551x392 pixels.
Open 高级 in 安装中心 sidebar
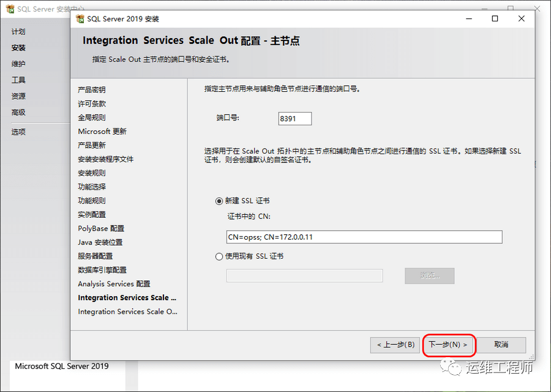click(x=18, y=113)
